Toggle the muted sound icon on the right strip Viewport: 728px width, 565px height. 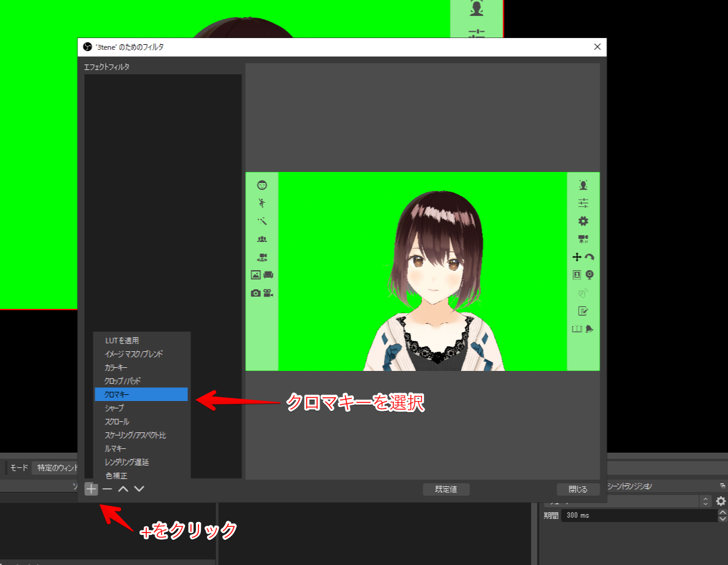coord(583,293)
